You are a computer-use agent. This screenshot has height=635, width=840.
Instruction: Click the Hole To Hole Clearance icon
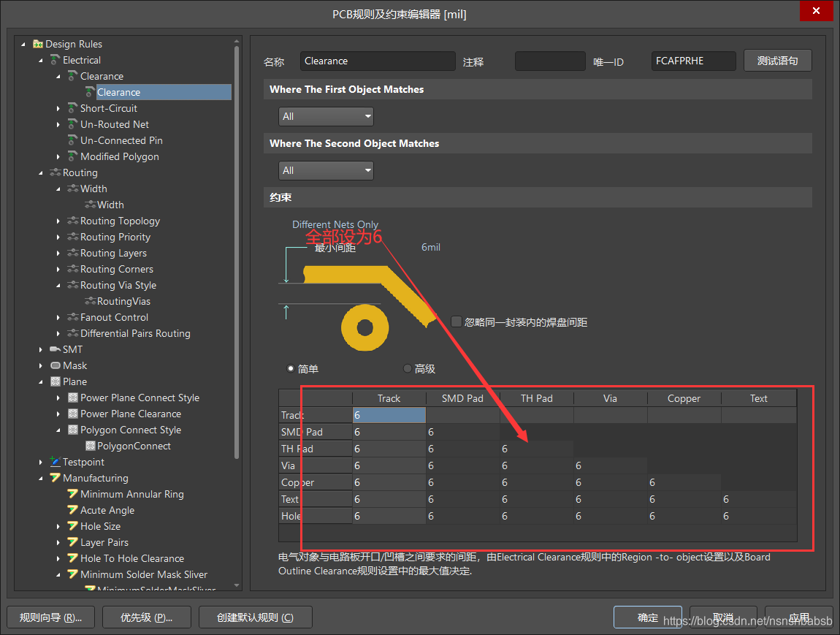[x=73, y=558]
